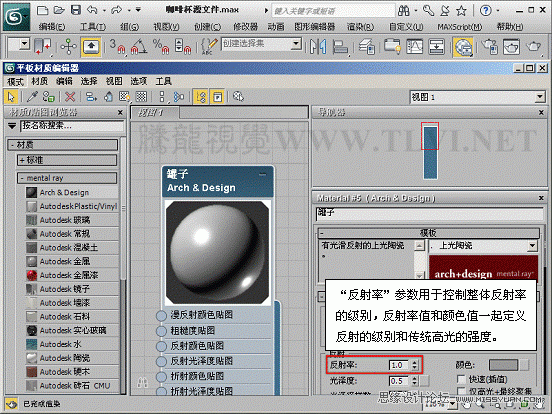Click the highlighted Material Editor icon

[463, 46]
